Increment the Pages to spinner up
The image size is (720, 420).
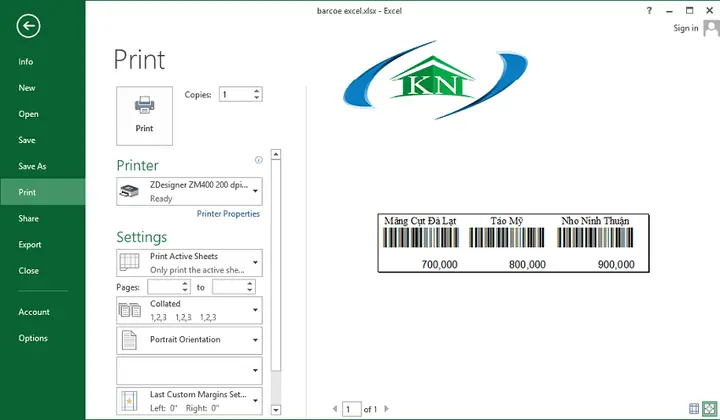pyautogui.click(x=250, y=284)
